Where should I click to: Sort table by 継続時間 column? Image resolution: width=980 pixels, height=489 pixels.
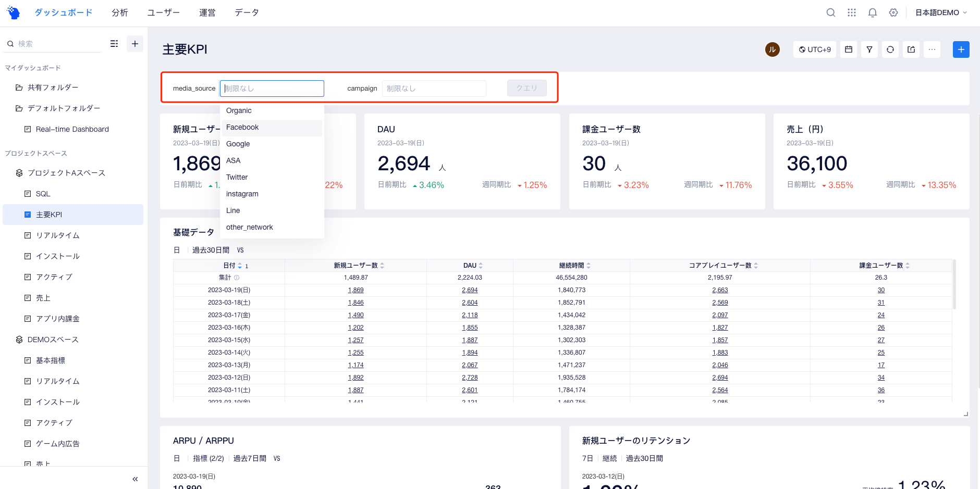589,266
